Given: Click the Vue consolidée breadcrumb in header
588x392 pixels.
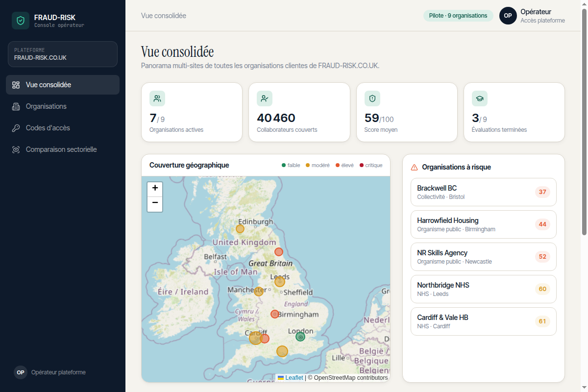Looking at the screenshot, I should 164,16.
